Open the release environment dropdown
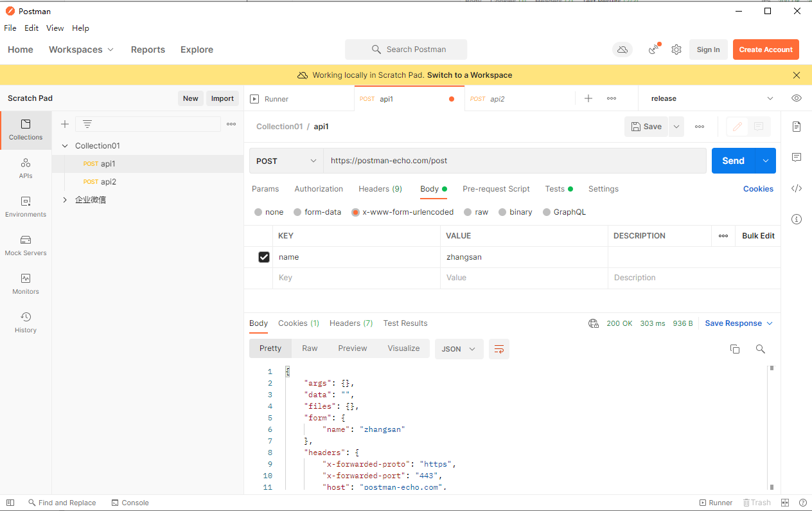The height and width of the screenshot is (511, 812). coord(712,98)
